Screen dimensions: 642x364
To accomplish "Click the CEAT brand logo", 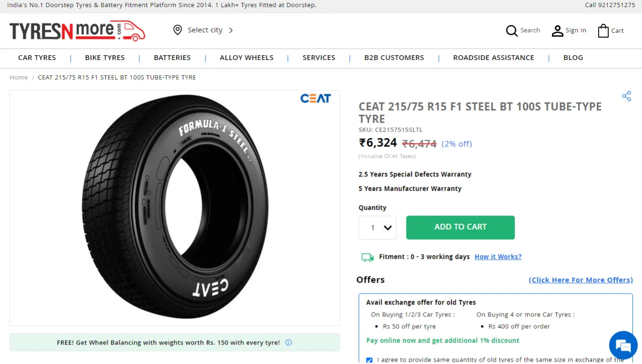I will coord(315,98).
